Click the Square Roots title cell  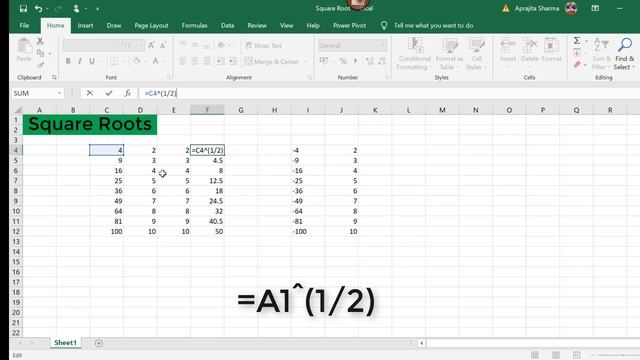pyautogui.click(x=90, y=124)
